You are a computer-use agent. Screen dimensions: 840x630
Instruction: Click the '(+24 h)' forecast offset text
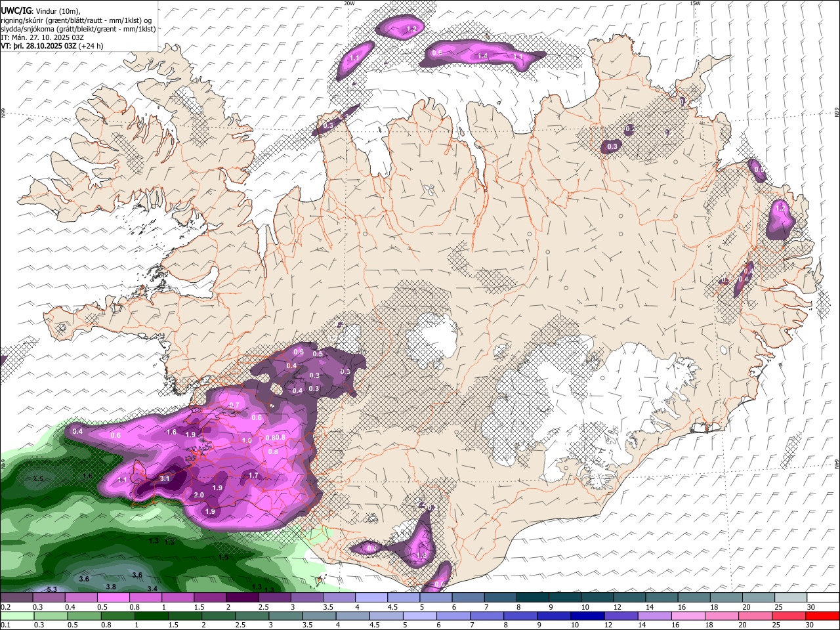point(91,46)
